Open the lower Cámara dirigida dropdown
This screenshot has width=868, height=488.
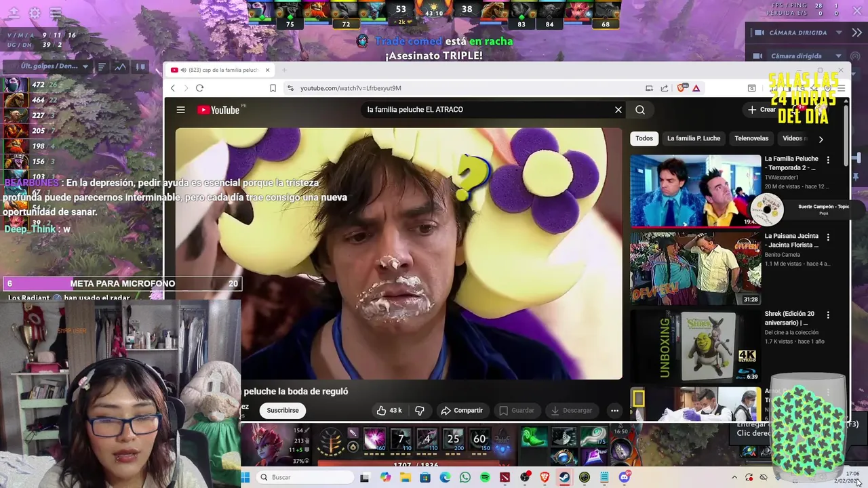coord(806,56)
